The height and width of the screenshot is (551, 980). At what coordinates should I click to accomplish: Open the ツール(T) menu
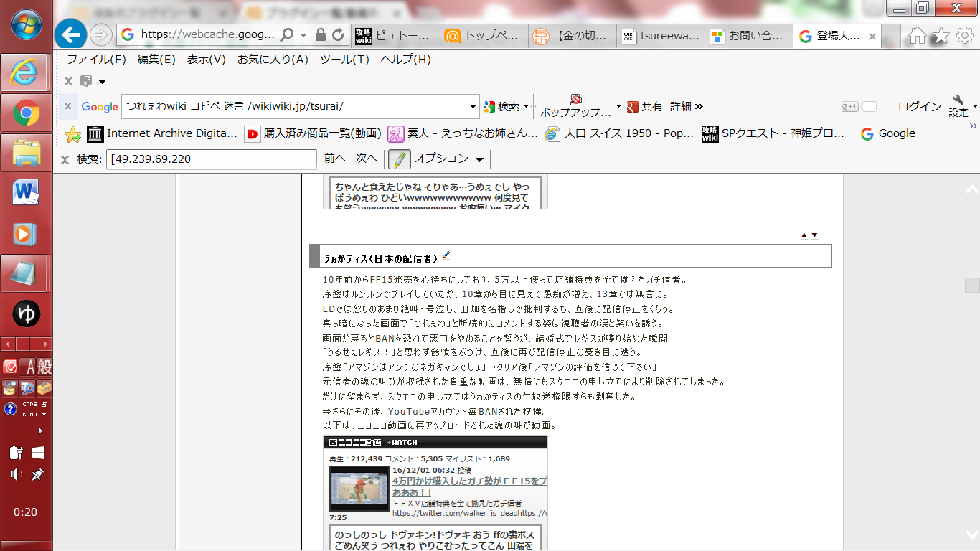coord(344,60)
